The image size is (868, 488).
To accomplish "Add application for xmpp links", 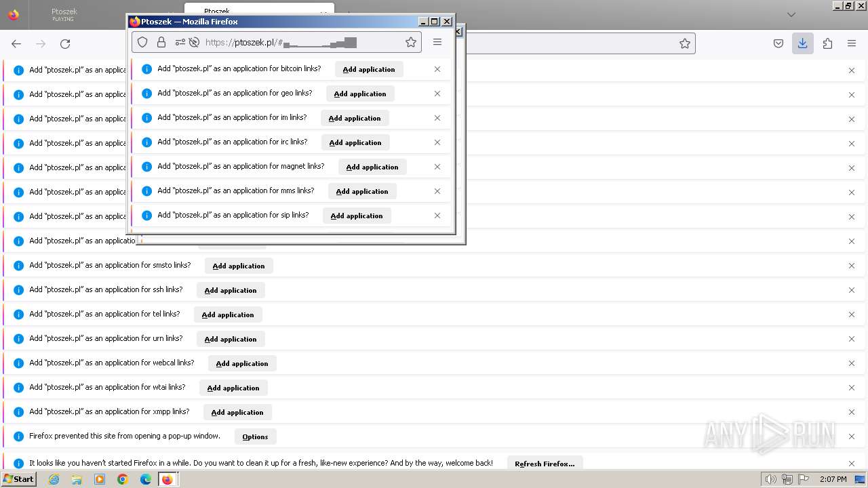I will click(237, 412).
